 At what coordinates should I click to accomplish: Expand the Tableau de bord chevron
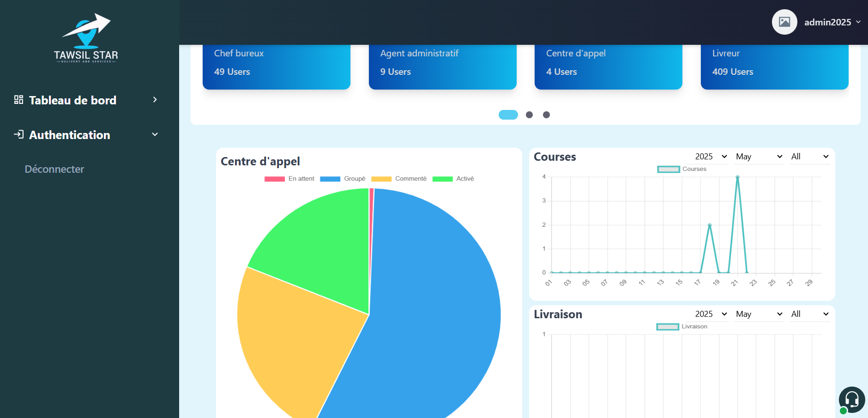155,100
